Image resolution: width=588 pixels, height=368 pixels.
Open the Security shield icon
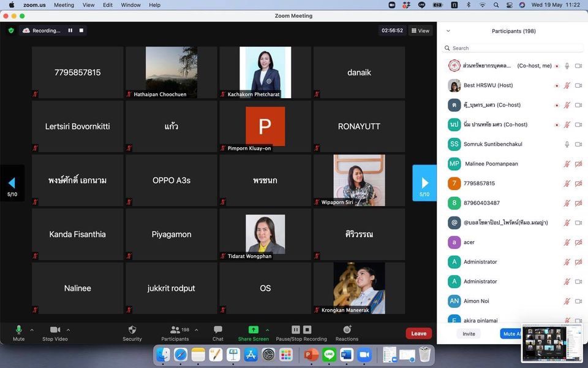pos(132,330)
